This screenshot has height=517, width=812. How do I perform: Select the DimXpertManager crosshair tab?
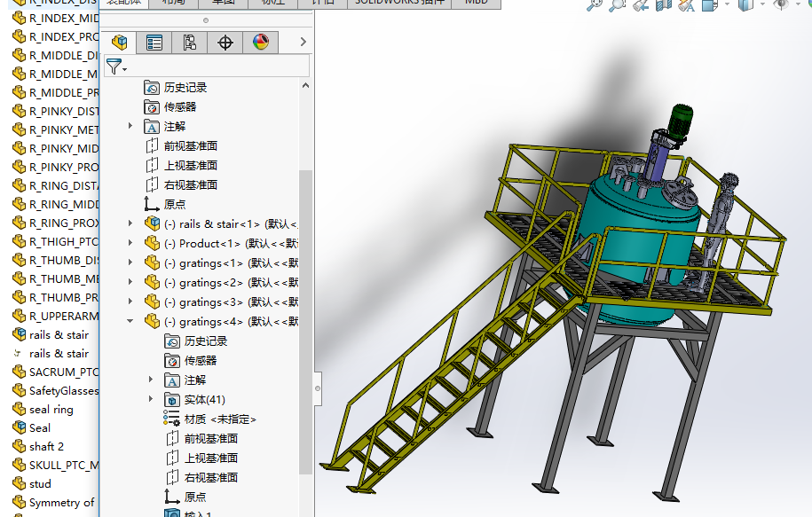(225, 42)
